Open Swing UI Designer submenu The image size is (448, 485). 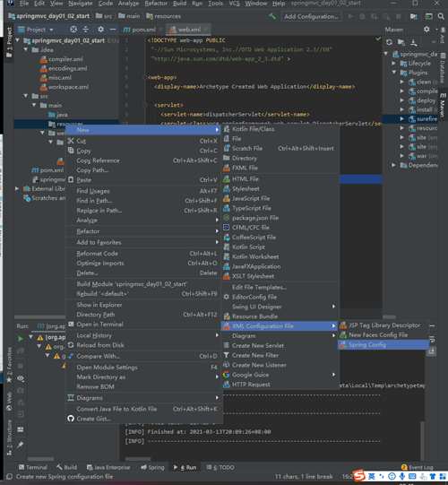tap(280, 307)
